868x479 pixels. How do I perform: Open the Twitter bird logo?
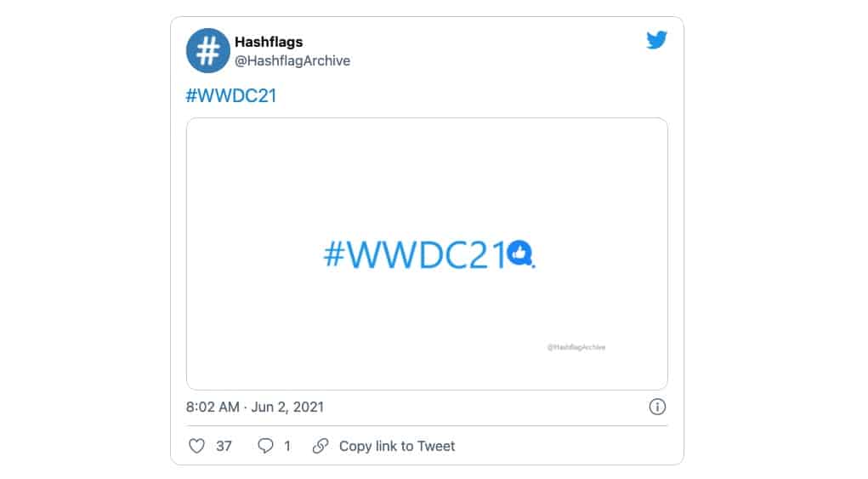656,41
